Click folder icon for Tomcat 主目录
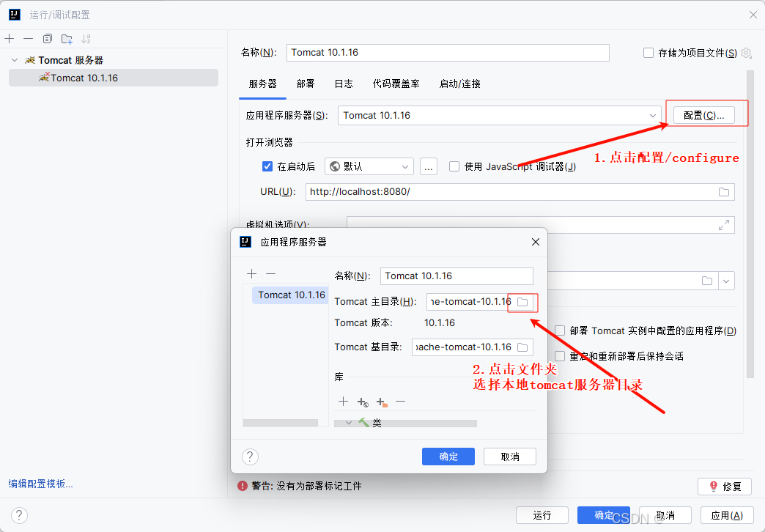Image resolution: width=765 pixels, height=532 pixels. [x=522, y=302]
